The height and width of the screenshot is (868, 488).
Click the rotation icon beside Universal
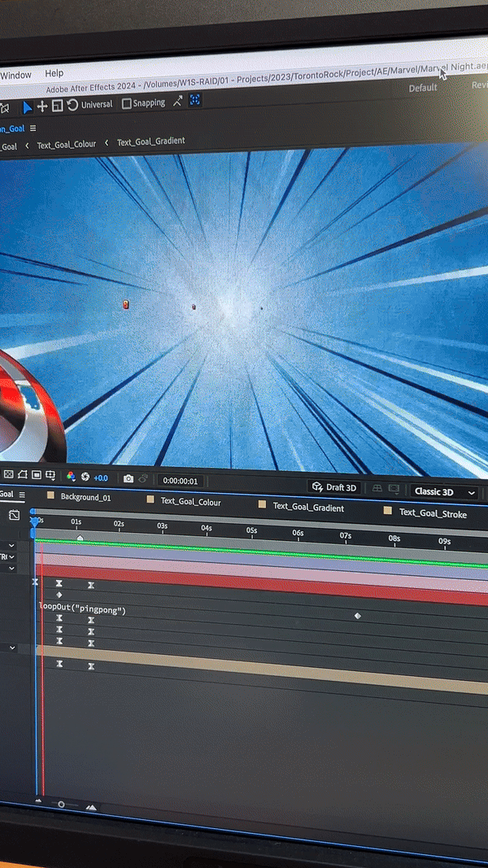[72, 105]
